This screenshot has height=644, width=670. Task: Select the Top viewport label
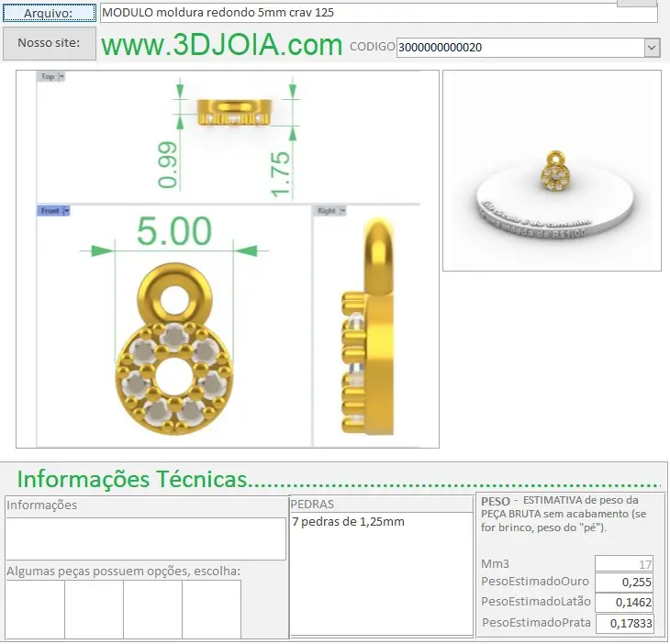tap(48, 77)
